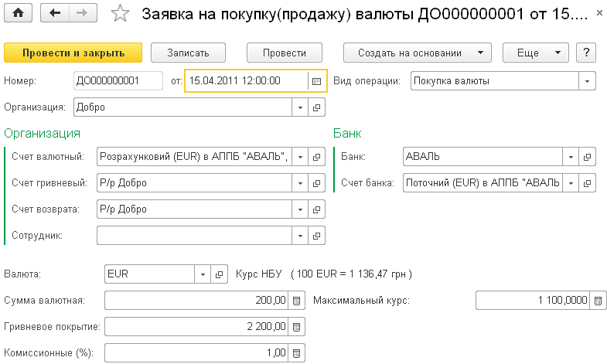This screenshot has height=364, width=607.
Task: Open calculator for Гривневое покрытие
Action: pos(296,327)
